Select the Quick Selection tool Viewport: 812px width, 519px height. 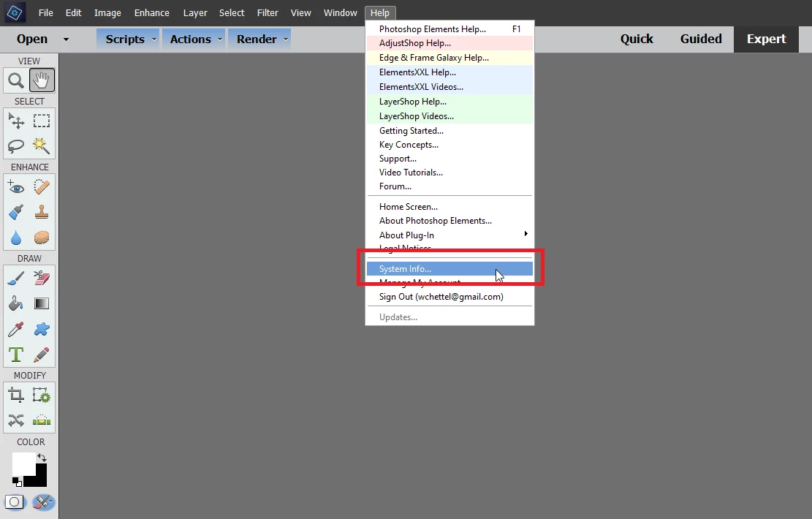pyautogui.click(x=42, y=146)
